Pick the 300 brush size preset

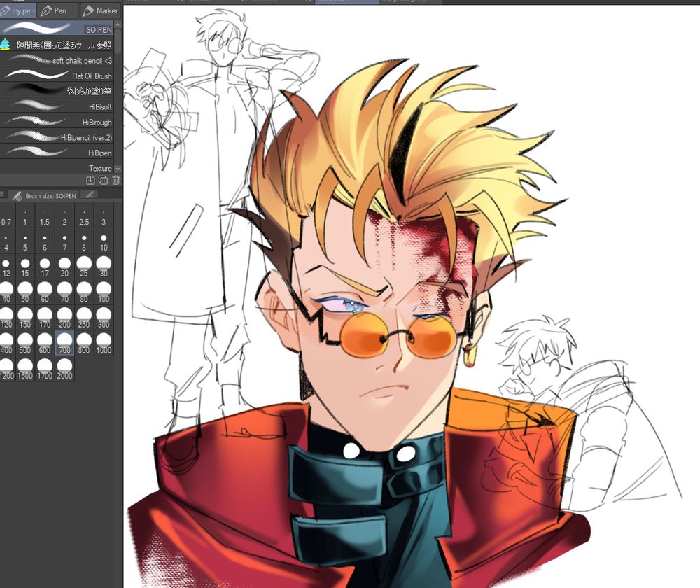104,317
